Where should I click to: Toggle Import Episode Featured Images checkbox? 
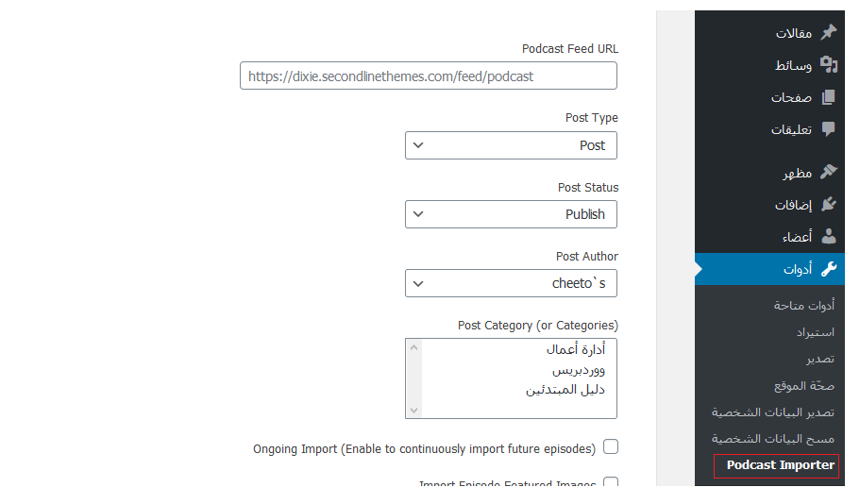tap(611, 484)
